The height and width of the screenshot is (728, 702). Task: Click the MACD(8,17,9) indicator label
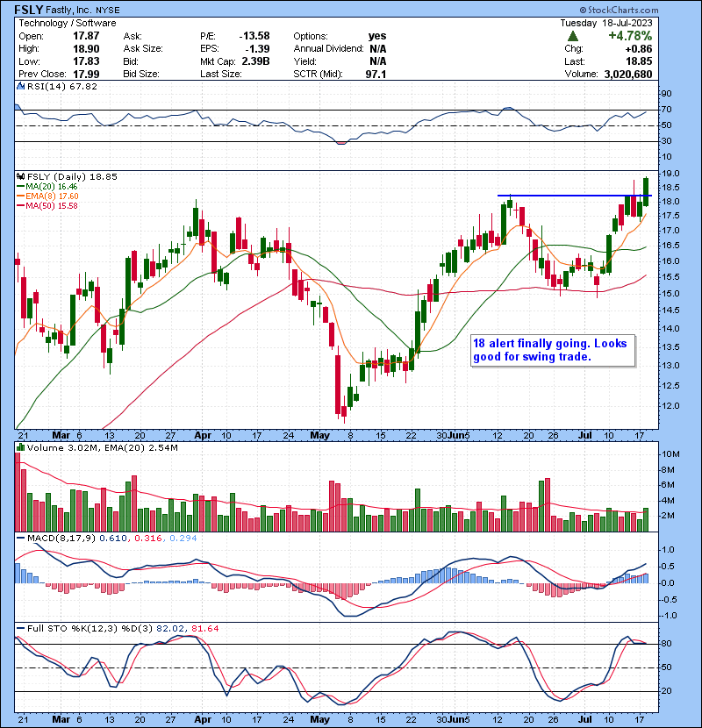point(53,538)
